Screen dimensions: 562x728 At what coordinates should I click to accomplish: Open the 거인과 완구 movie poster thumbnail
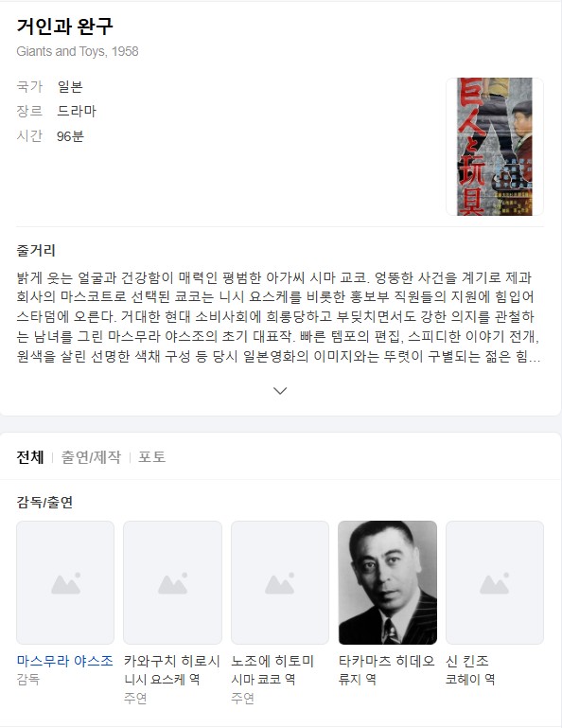point(495,147)
